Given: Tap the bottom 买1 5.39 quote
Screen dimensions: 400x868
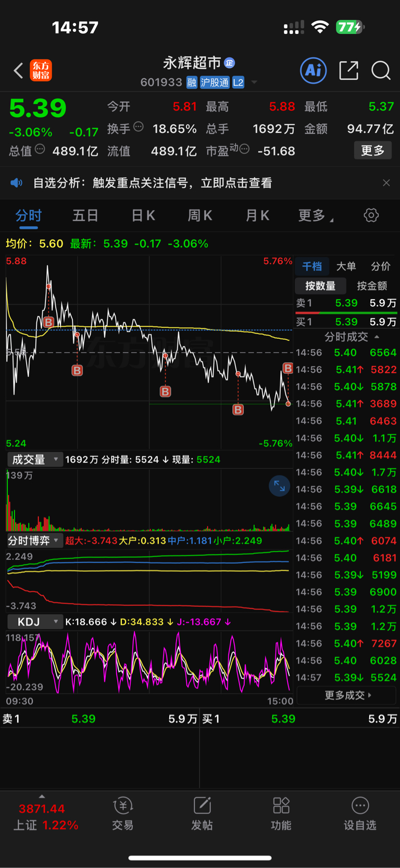Looking at the screenshot, I should (x=299, y=719).
